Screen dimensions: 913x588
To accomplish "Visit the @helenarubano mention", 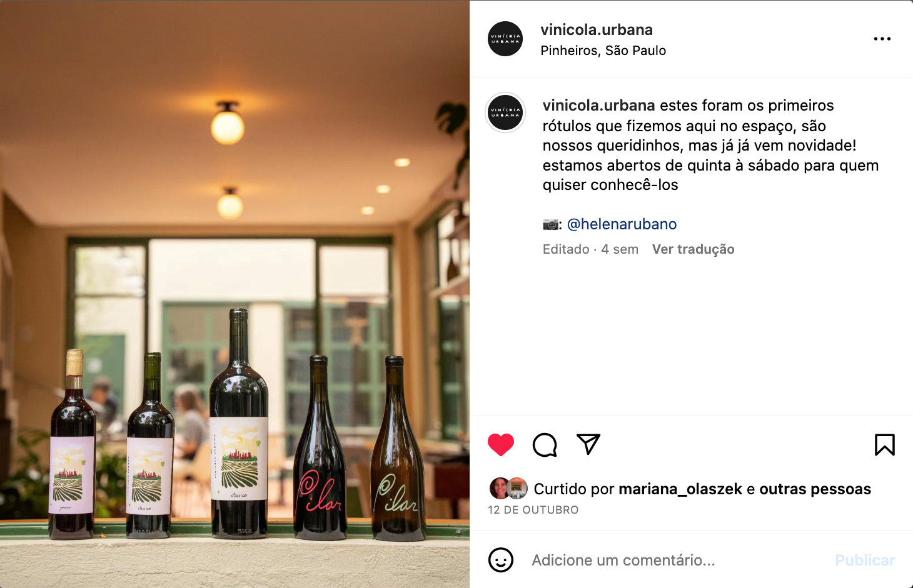I will coord(622,224).
